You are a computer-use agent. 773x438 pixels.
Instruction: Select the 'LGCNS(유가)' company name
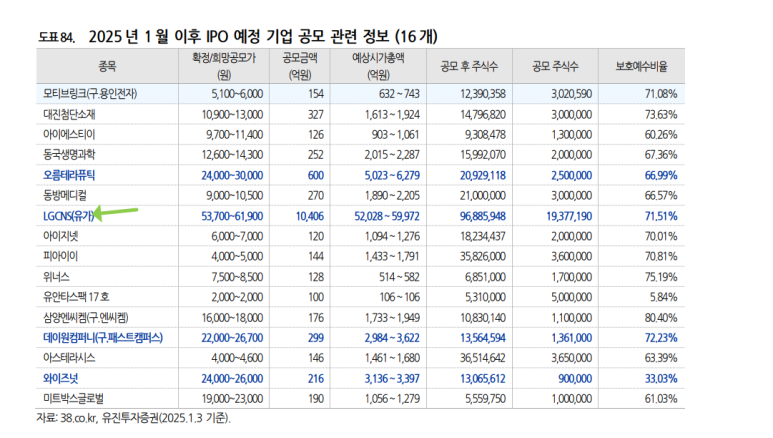pyautogui.click(x=69, y=216)
